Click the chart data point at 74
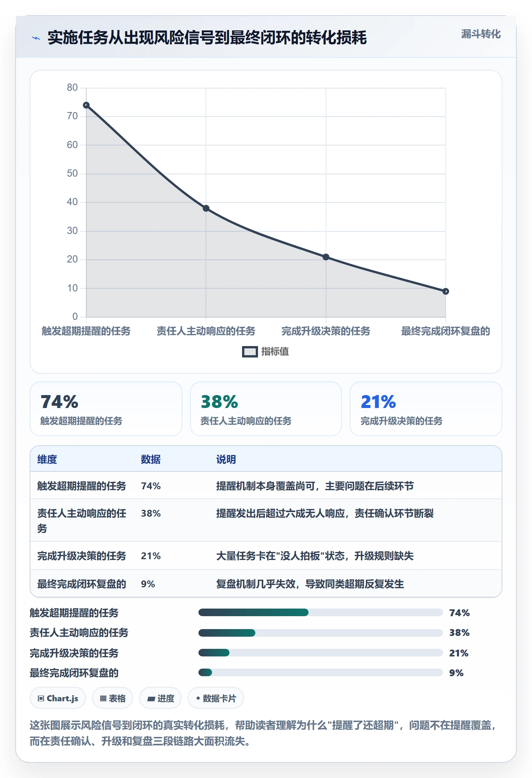The image size is (532, 778). (86, 105)
